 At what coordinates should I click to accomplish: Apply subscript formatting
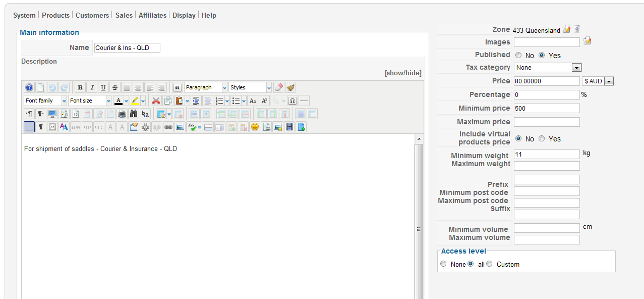253,101
